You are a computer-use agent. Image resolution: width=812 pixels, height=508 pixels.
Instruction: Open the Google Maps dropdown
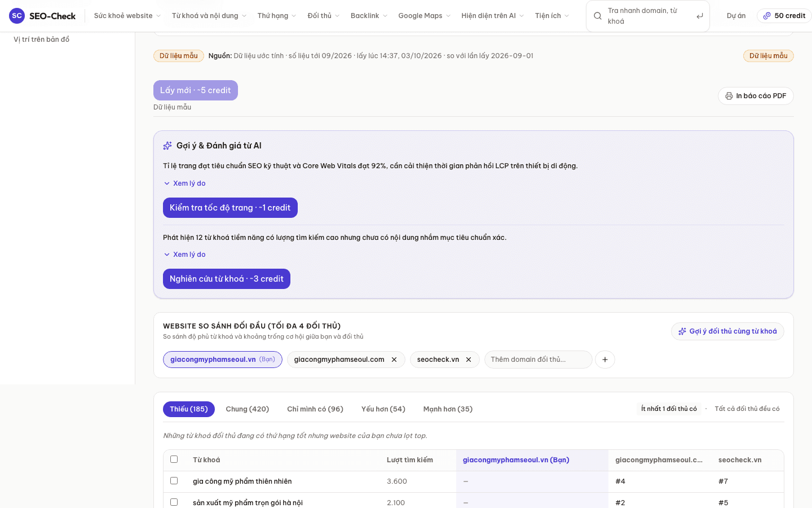coord(425,16)
